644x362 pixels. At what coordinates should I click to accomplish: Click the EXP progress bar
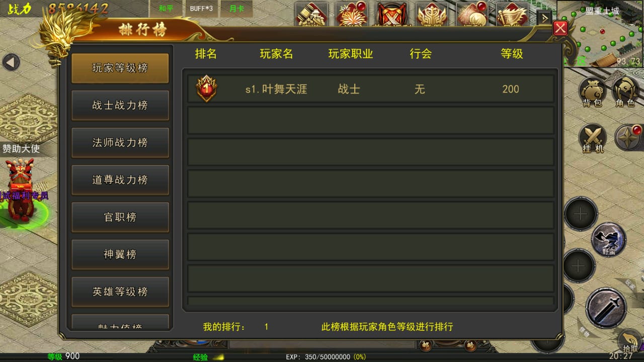point(326,357)
